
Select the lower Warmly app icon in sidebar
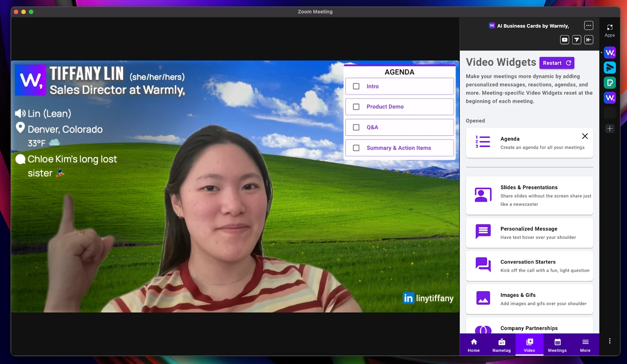coord(610,97)
